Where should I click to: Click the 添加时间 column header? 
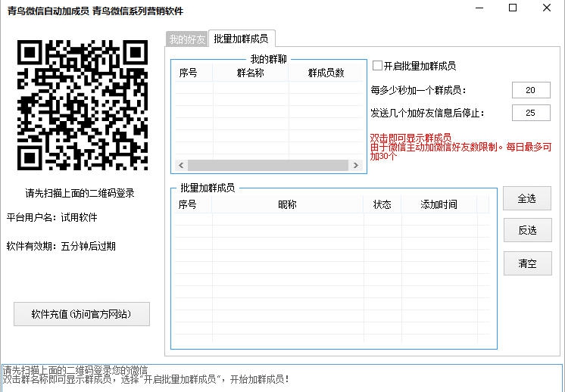439,205
